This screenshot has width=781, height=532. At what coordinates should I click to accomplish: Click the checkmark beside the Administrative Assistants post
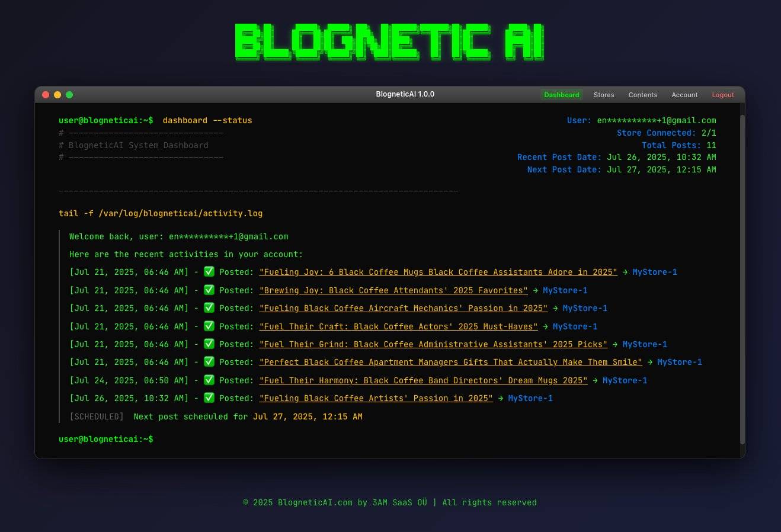click(209, 344)
